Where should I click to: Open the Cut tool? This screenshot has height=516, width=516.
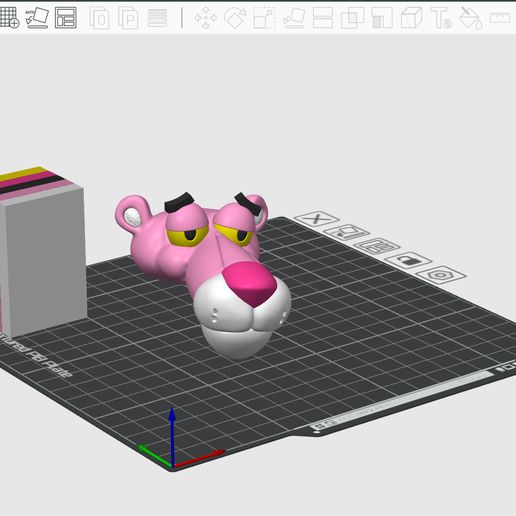pos(323,18)
